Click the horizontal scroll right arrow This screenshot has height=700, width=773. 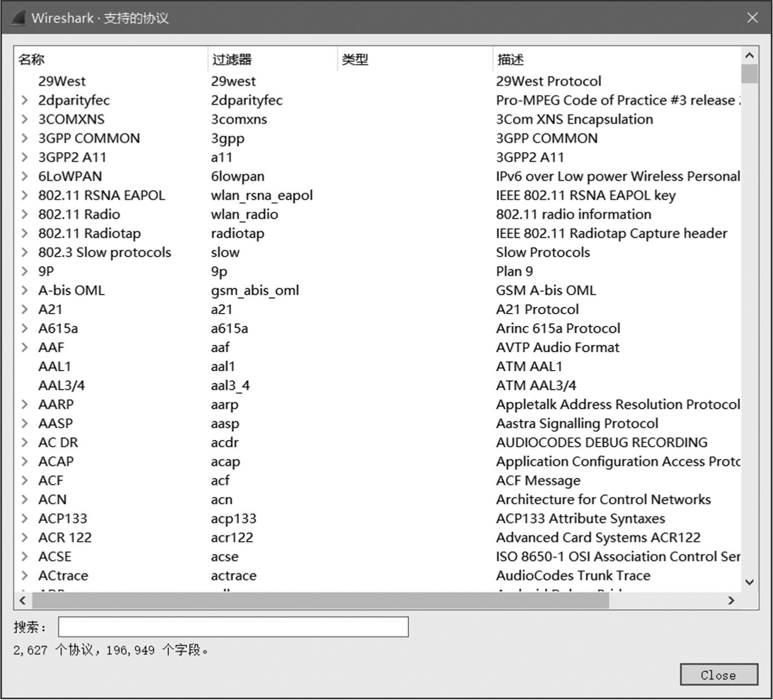pos(731,600)
